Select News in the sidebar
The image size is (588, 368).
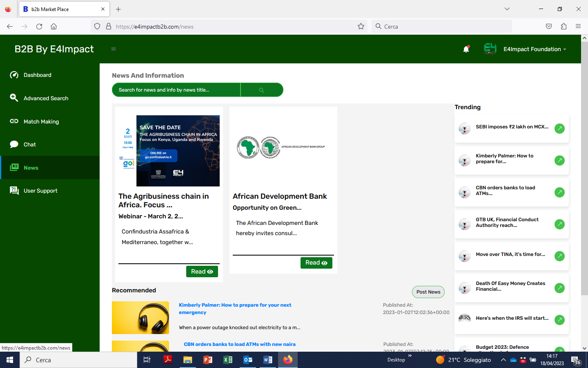(50, 168)
